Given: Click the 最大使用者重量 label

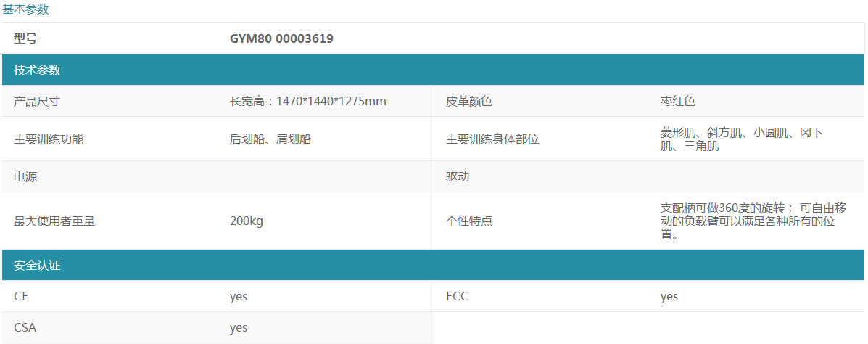Looking at the screenshot, I should coord(54,221).
